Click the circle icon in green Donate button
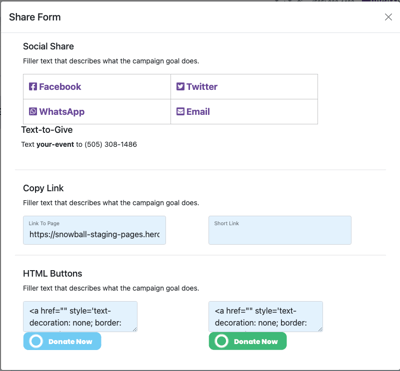The width and height of the screenshot is (400, 371). (x=221, y=341)
